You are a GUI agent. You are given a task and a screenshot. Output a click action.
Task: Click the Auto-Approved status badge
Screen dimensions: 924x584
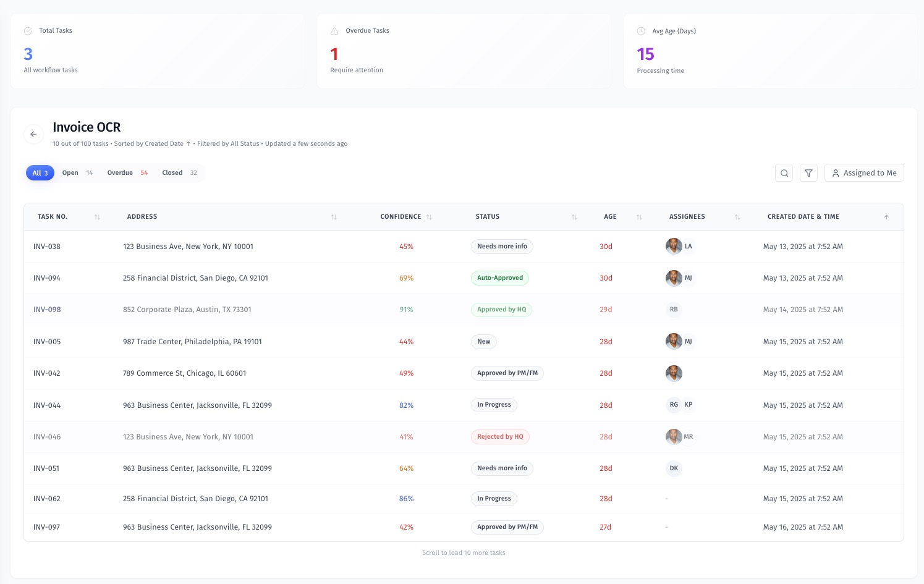(499, 278)
